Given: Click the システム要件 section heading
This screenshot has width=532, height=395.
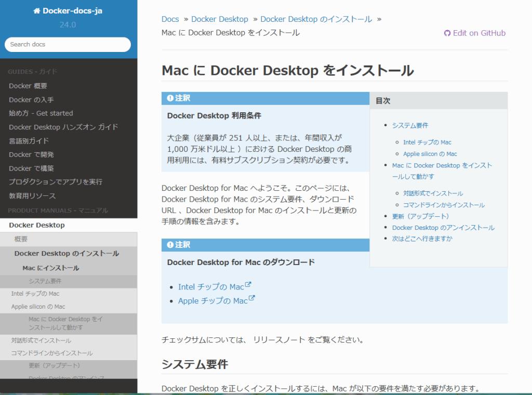Looking at the screenshot, I should click(x=195, y=364).
